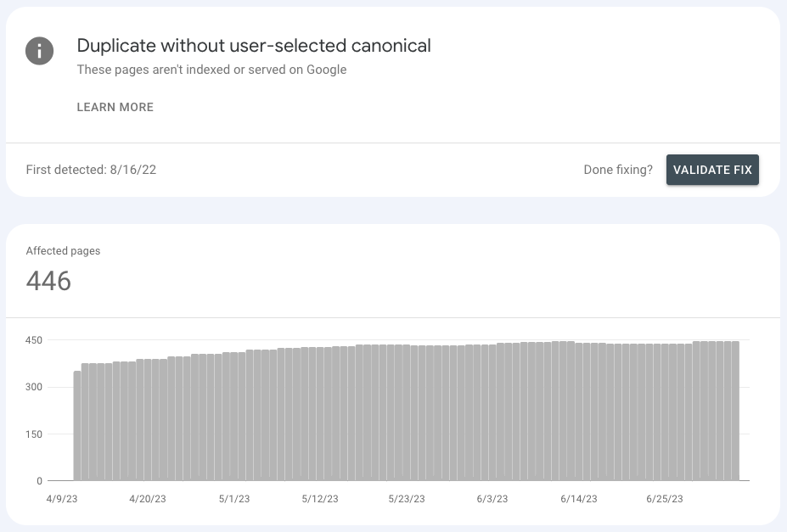Click the 6/25/23 date label
787x532 pixels.
[665, 499]
